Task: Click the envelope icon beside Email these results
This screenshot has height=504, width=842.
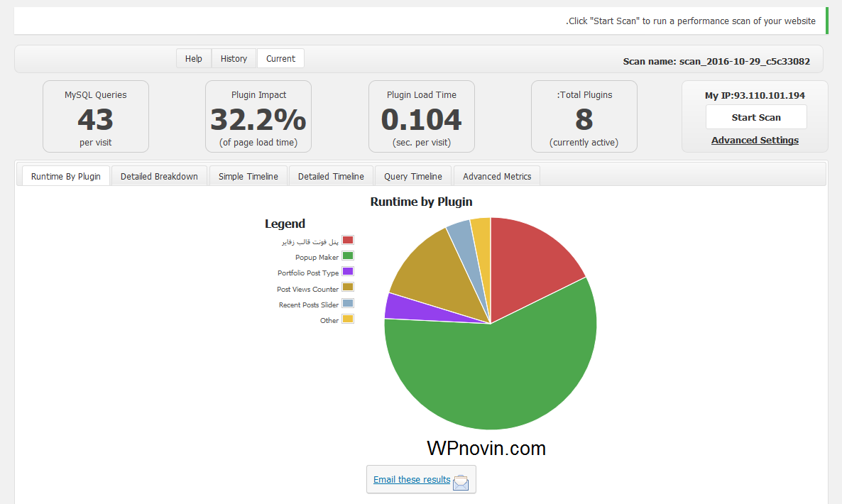Action: pyautogui.click(x=460, y=483)
